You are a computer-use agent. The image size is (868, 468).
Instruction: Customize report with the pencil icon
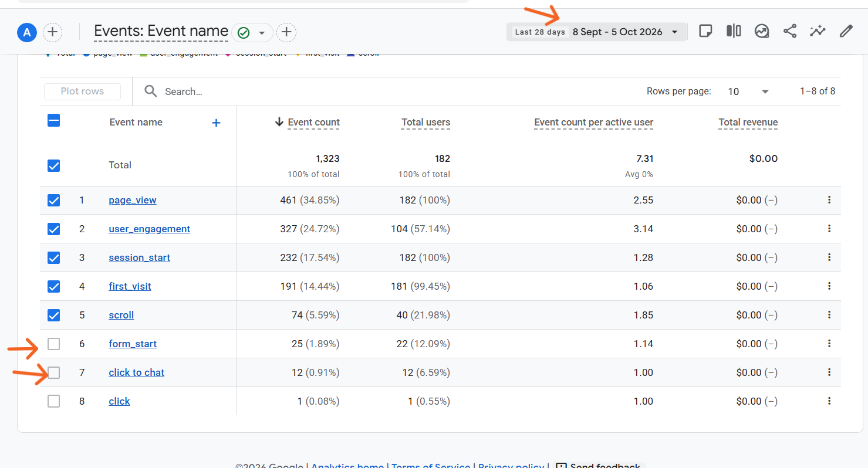pos(846,31)
